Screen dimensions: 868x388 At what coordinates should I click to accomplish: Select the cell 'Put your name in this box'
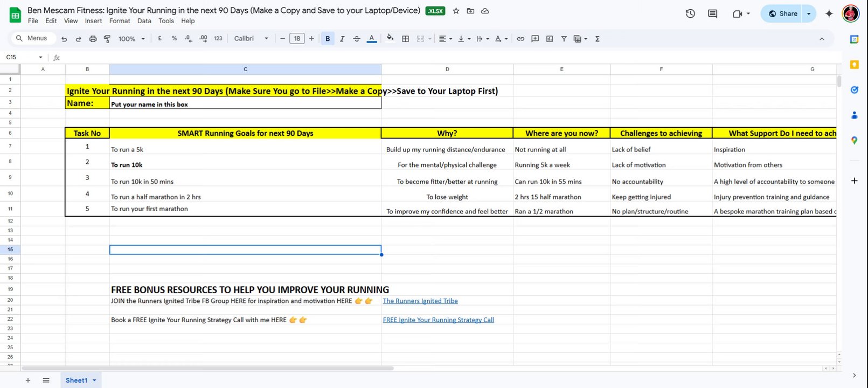(x=245, y=103)
